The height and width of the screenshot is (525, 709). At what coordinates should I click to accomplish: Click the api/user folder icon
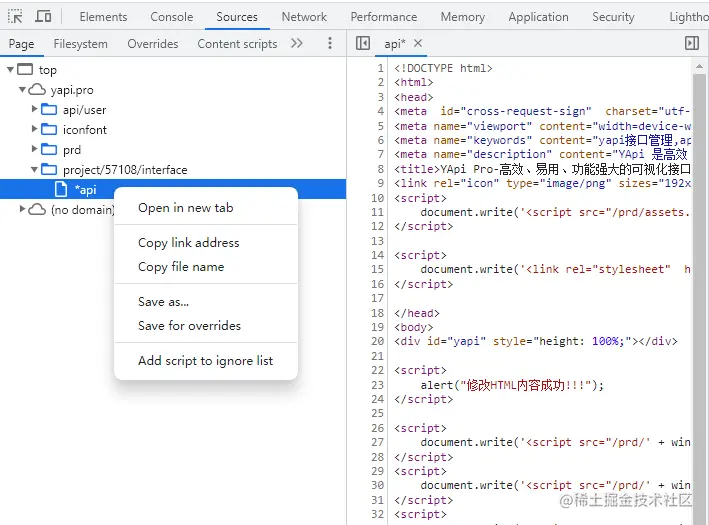[x=49, y=109]
